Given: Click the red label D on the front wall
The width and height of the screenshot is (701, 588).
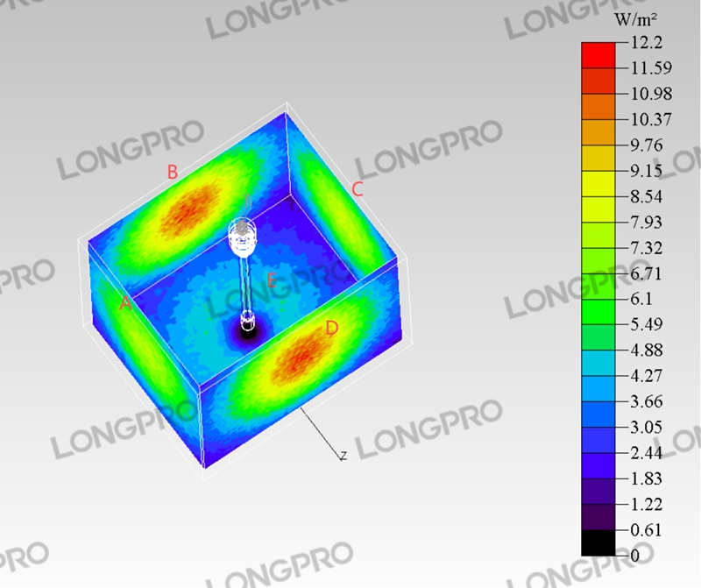Looking at the screenshot, I should pos(331,329).
